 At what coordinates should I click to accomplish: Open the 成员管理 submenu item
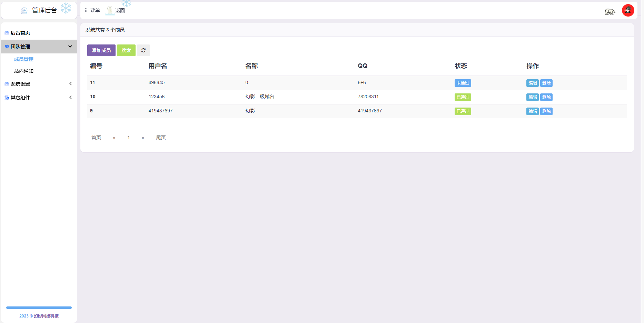(x=24, y=59)
